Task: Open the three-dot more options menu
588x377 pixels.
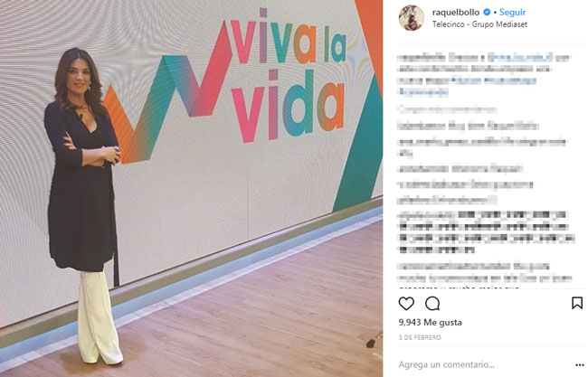Action: (x=580, y=364)
